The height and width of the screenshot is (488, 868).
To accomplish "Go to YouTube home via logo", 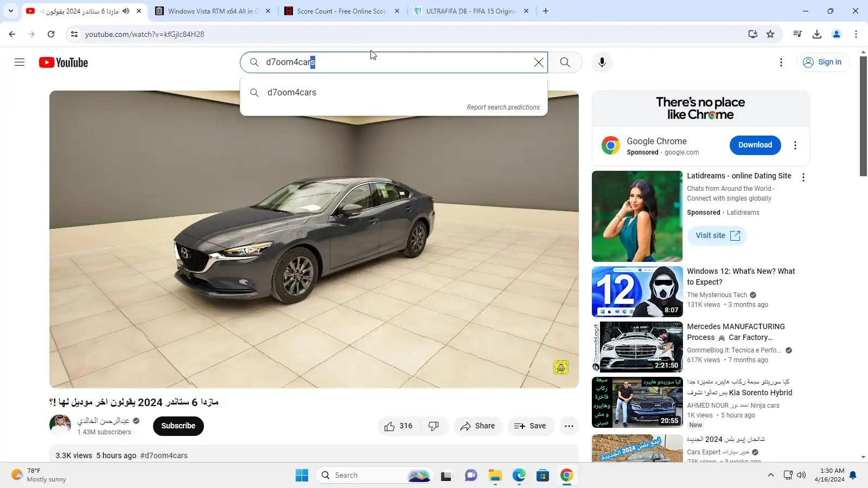I will (63, 62).
